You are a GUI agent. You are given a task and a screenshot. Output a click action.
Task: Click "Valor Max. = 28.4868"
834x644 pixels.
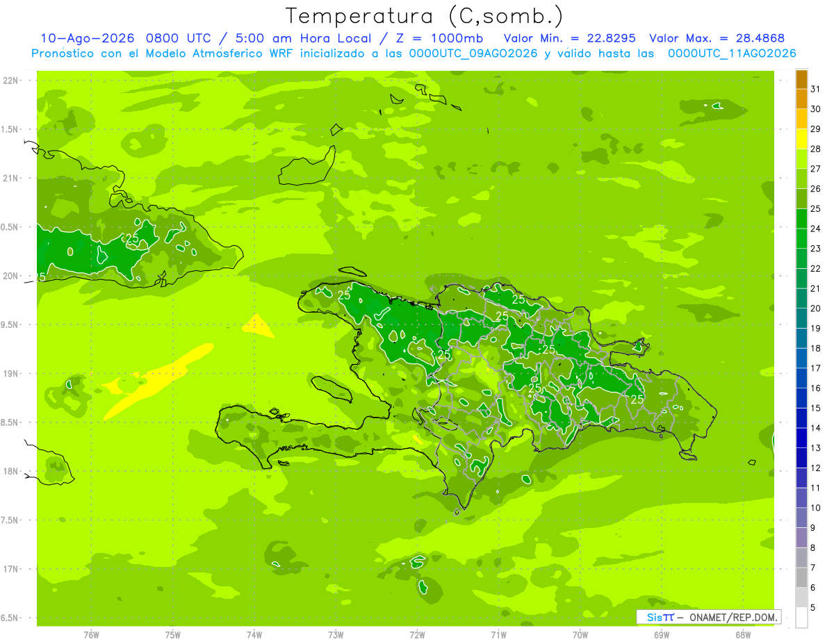pos(717,38)
